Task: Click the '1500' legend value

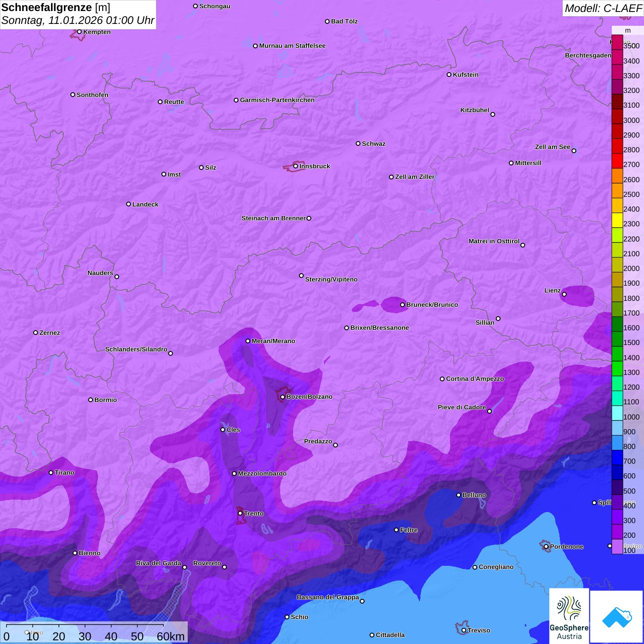Action: point(631,342)
